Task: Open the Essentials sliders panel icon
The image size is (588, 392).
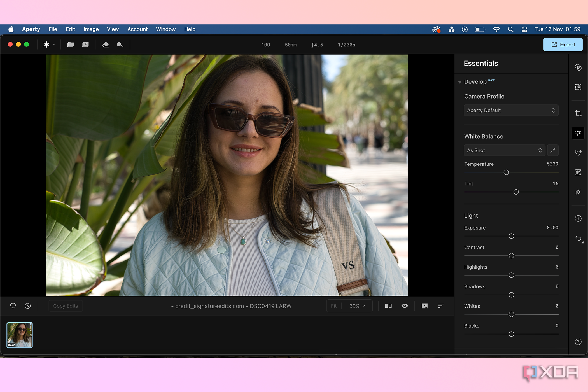Action: pyautogui.click(x=578, y=133)
